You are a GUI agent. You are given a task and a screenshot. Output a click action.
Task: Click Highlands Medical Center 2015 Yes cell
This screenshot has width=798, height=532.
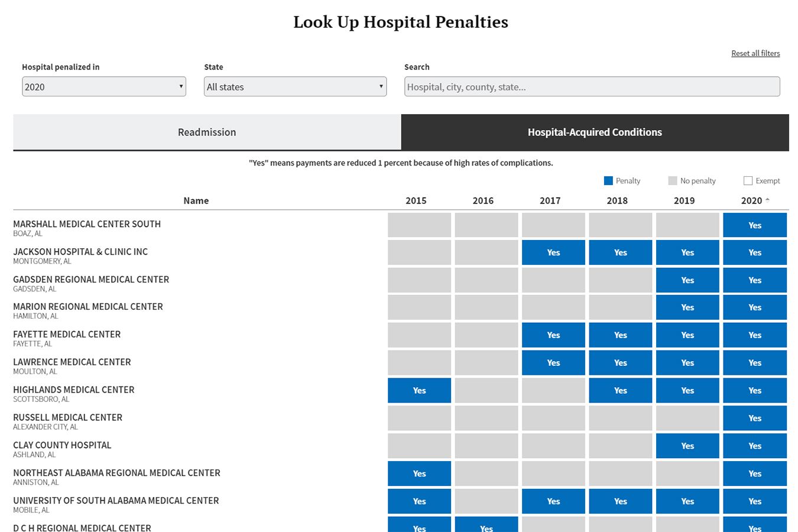(419, 391)
